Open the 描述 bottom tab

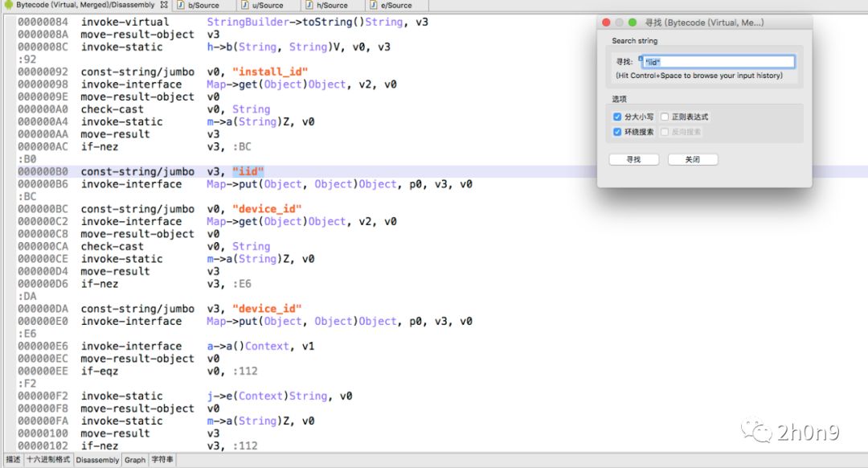coord(14,460)
